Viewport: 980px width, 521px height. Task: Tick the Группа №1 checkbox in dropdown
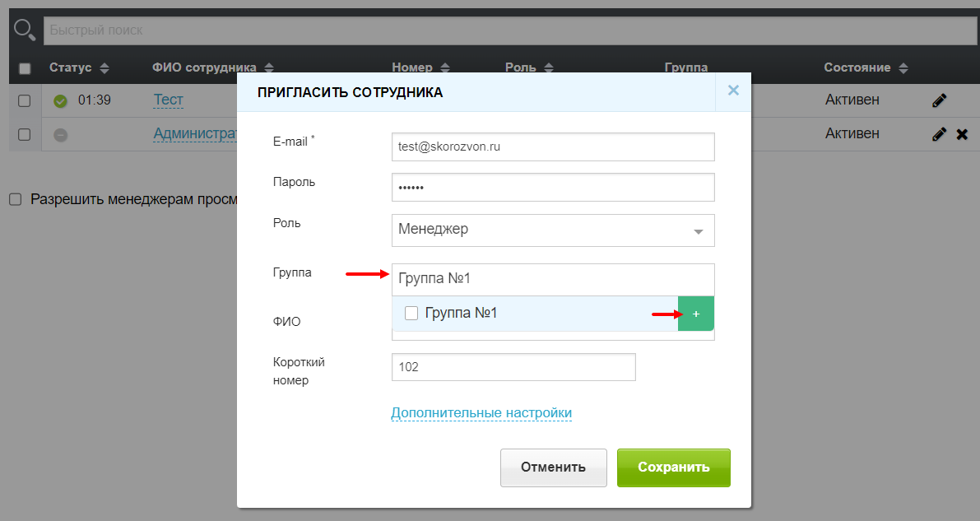click(x=412, y=314)
